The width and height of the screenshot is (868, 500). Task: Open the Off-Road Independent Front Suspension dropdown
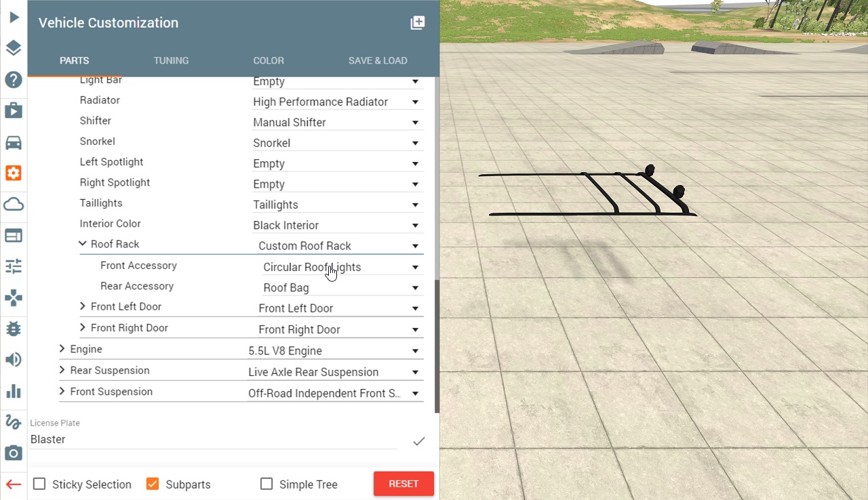pos(336,393)
